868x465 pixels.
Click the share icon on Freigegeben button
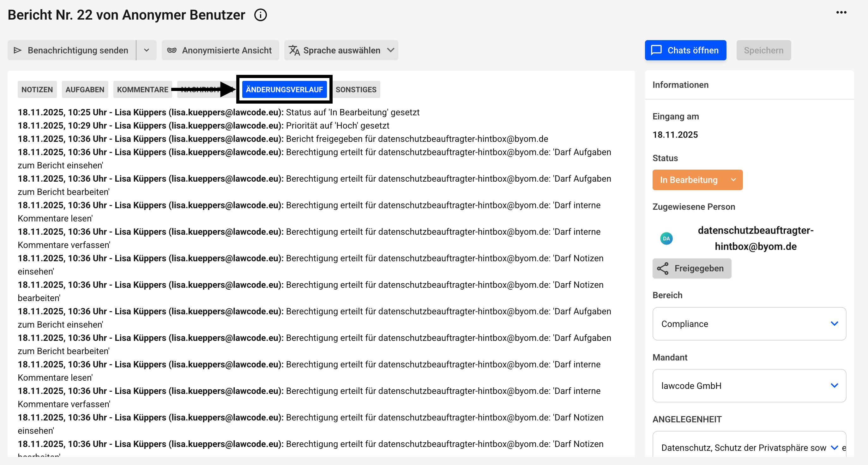pos(662,268)
